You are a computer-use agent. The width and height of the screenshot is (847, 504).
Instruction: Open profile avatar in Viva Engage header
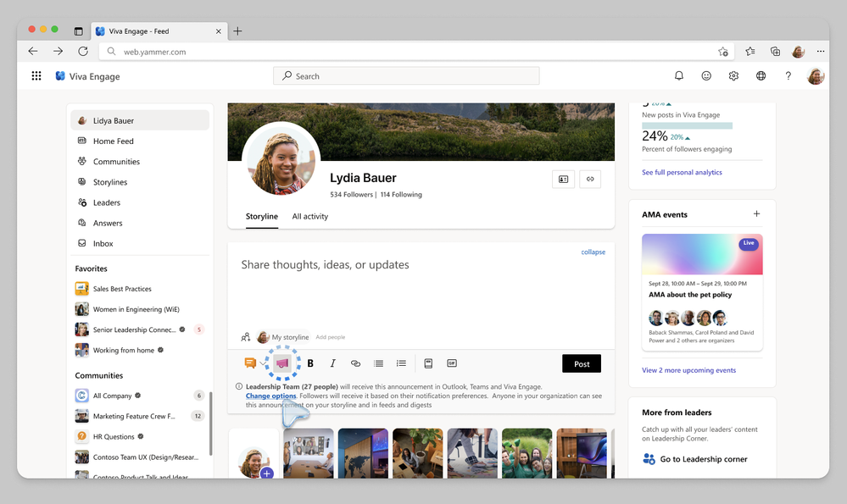pos(816,76)
